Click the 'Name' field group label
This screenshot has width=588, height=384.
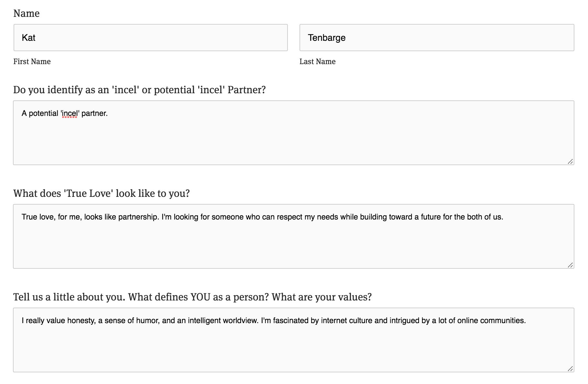tap(27, 13)
